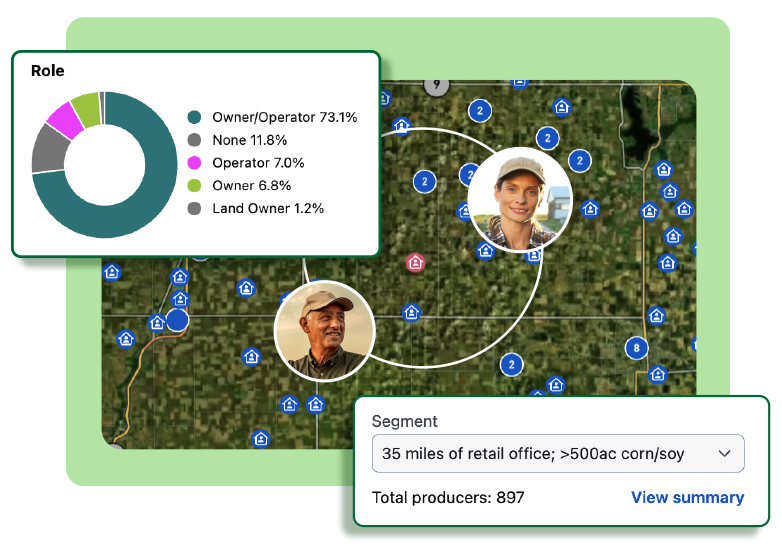The width and height of the screenshot is (782, 546).
Task: Click the gray dot beside None 11.8%
Action: pyautogui.click(x=194, y=140)
